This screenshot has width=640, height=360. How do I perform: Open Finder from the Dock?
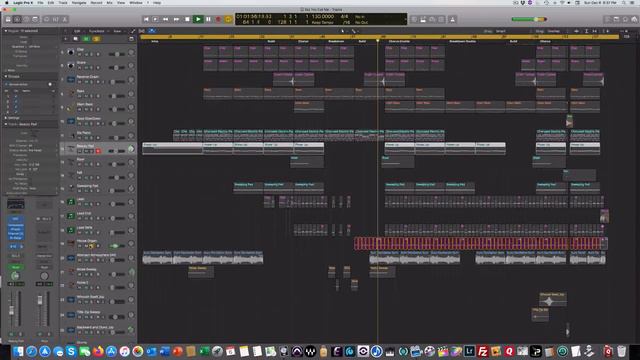click(18, 351)
